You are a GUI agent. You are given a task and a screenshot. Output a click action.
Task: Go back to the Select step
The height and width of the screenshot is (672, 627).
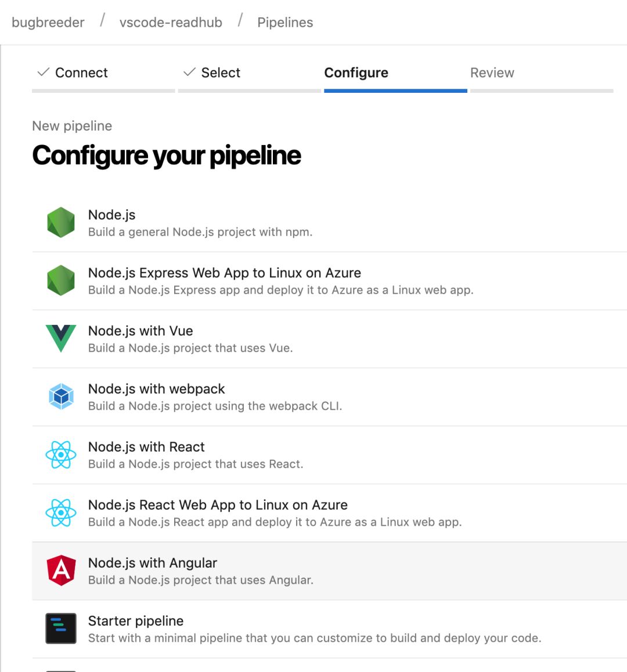pos(220,73)
